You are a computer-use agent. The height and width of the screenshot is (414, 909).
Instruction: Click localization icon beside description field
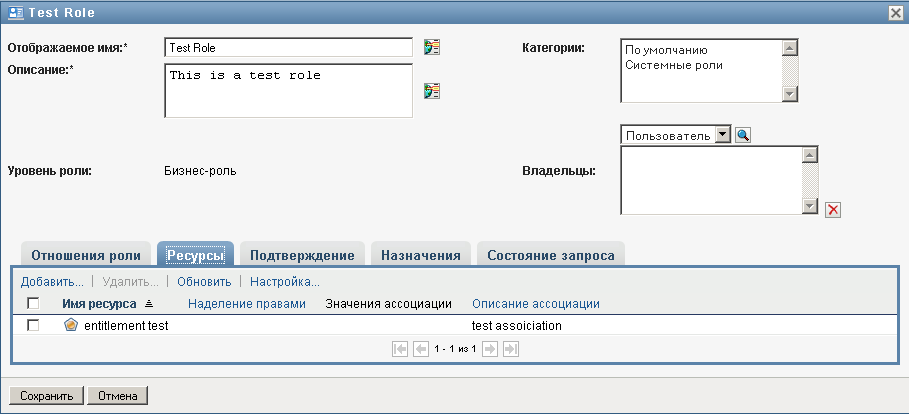click(432, 91)
